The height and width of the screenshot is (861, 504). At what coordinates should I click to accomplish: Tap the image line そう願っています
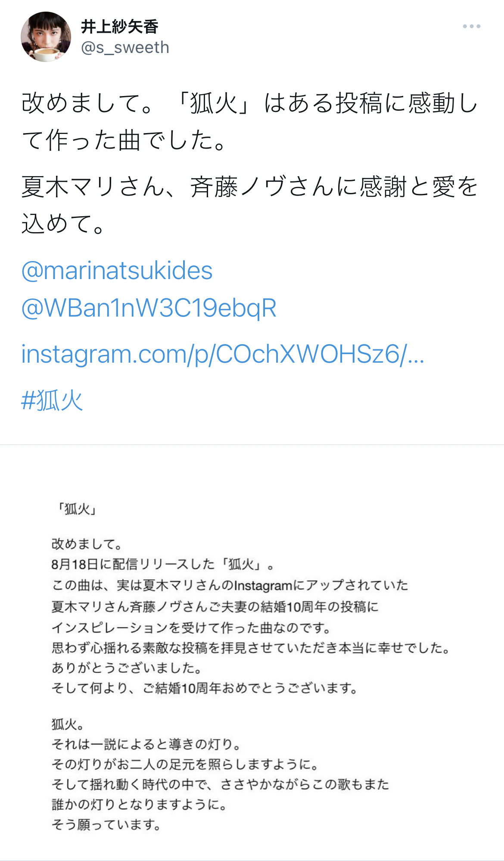coord(106,824)
